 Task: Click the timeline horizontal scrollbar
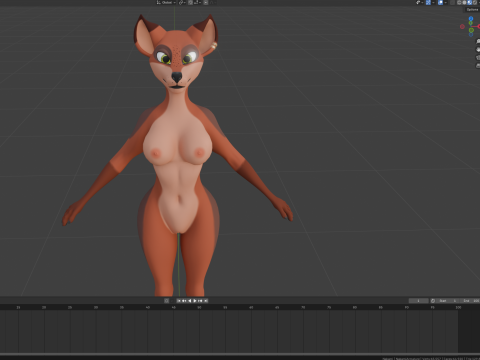tap(240, 354)
